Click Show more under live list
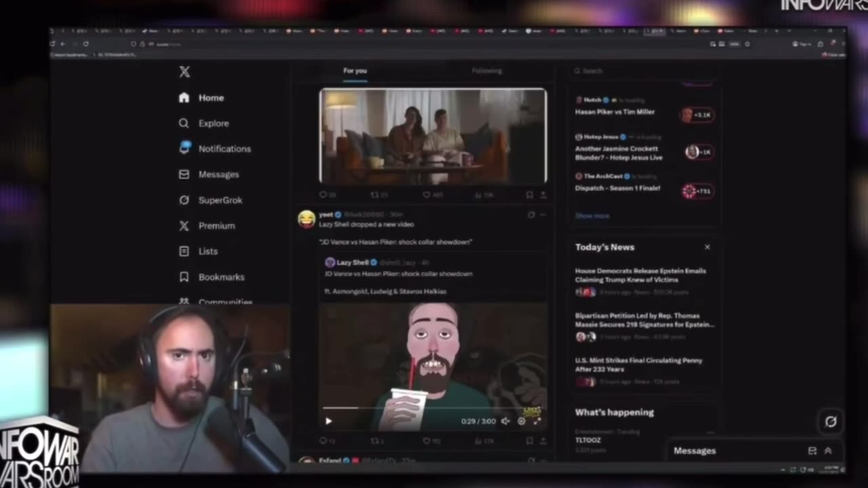This screenshot has height=488, width=868. tap(592, 216)
